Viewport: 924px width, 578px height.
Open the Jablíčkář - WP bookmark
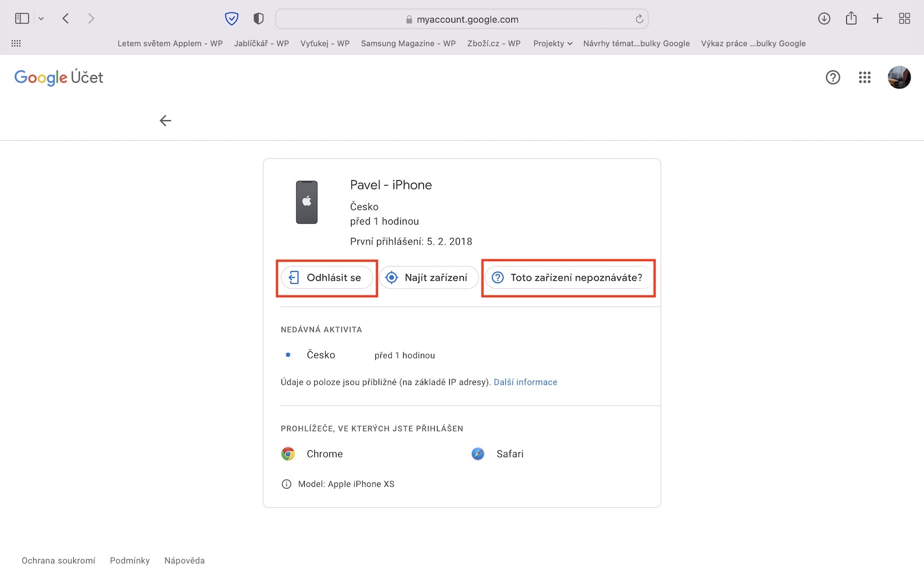coord(262,43)
